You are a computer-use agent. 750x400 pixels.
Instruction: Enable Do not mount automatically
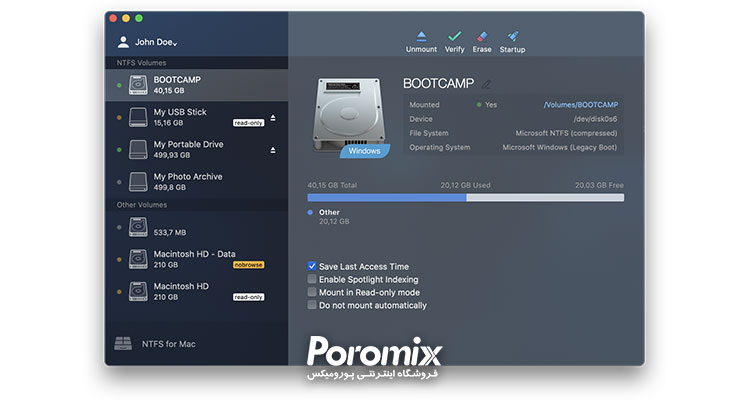click(312, 306)
